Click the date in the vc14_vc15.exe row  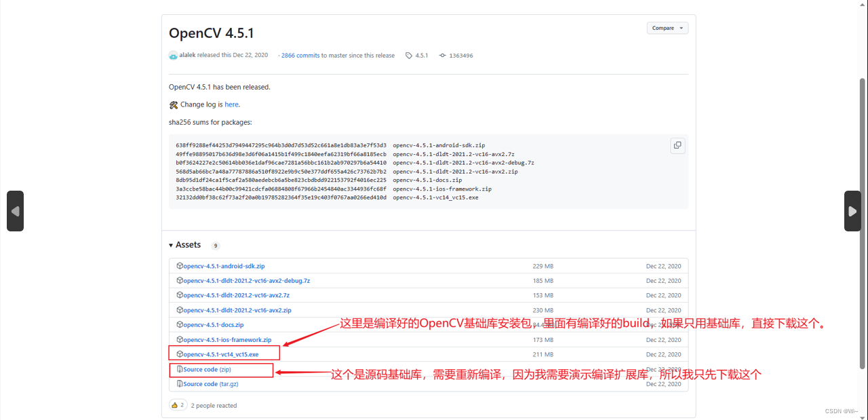(x=663, y=354)
